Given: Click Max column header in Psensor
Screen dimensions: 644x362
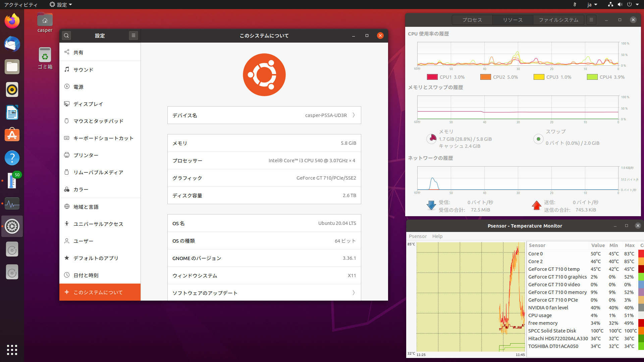Looking at the screenshot, I should pyautogui.click(x=630, y=245).
